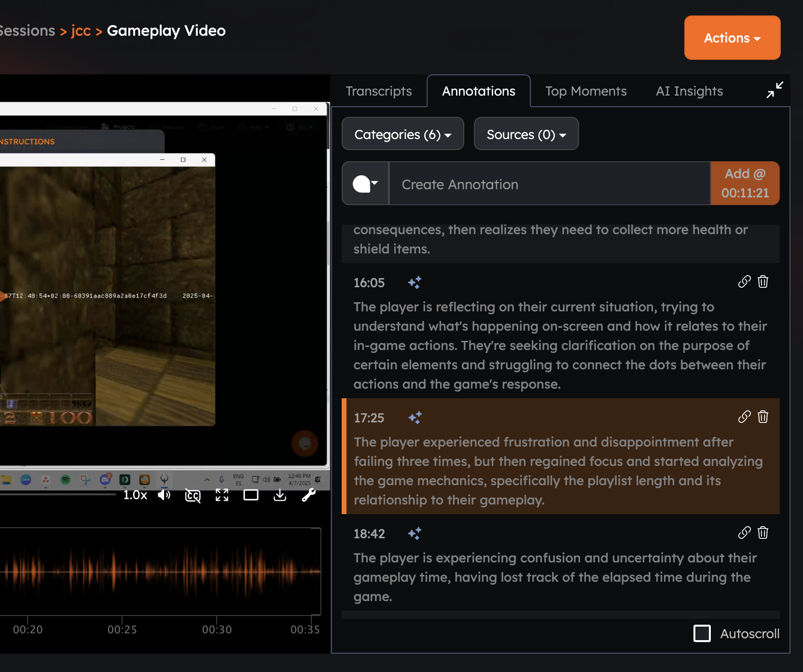
Task: Switch to the Top Moments tab
Action: click(585, 91)
